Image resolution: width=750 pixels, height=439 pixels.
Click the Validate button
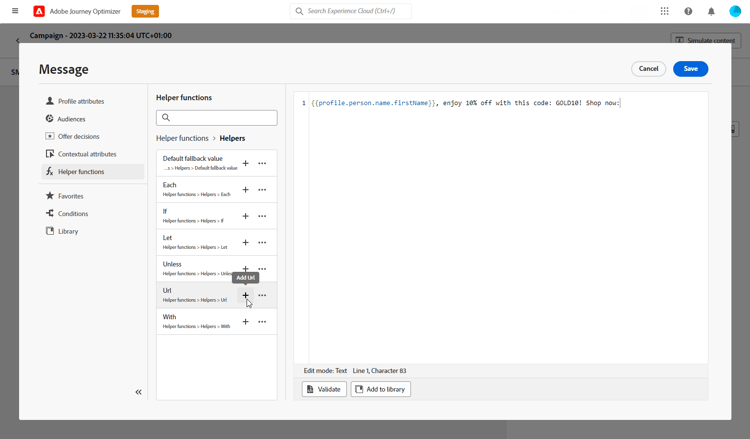coord(324,389)
